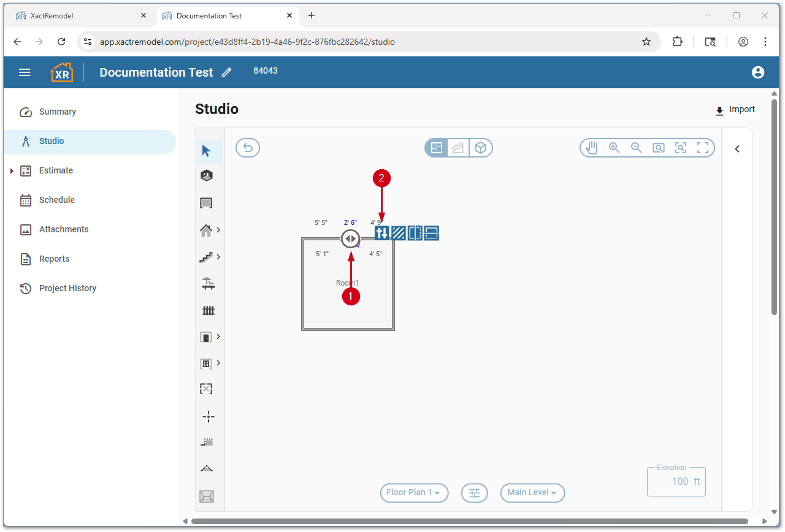Select the fence tool
Screen dimensions: 785x532
209,310
